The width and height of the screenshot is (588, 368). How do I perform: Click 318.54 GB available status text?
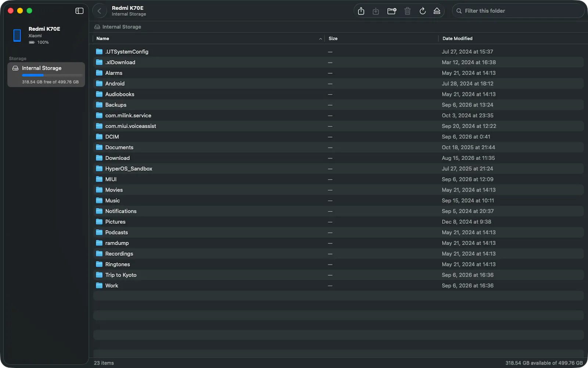544,363
